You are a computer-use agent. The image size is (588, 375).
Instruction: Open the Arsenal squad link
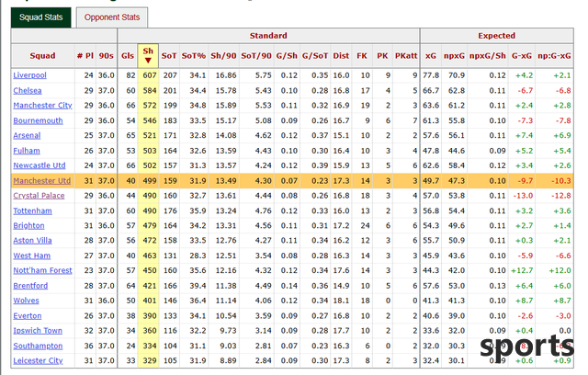pos(27,135)
